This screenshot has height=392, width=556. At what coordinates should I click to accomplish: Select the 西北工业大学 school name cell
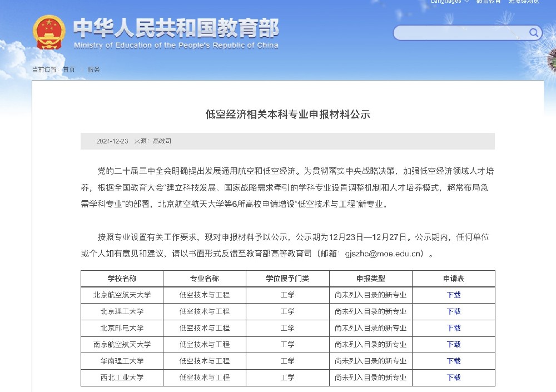122,378
